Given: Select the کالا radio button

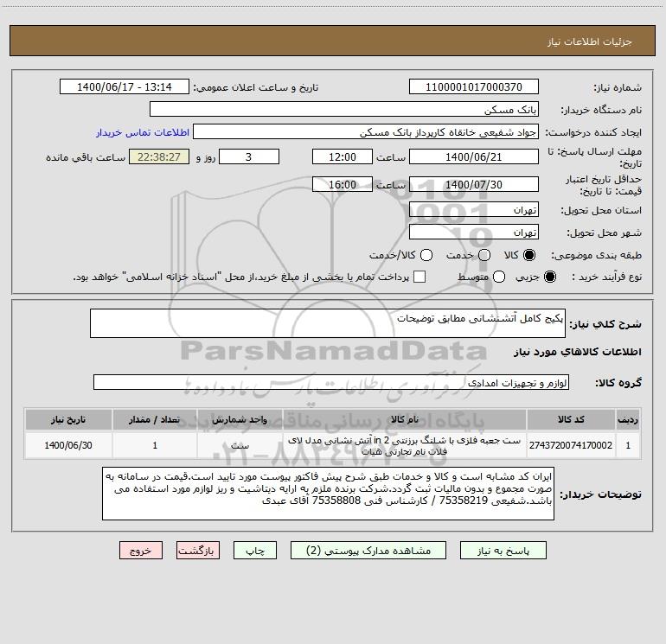Looking at the screenshot, I should click(x=528, y=255).
